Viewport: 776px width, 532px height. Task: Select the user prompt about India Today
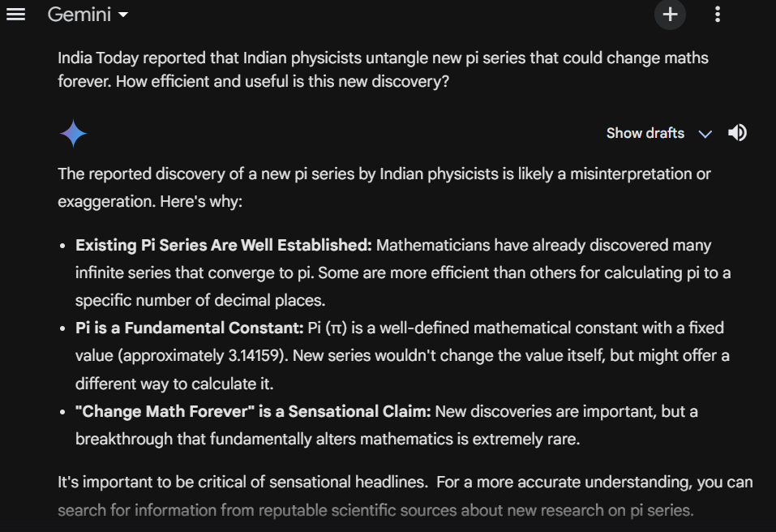coord(383,69)
